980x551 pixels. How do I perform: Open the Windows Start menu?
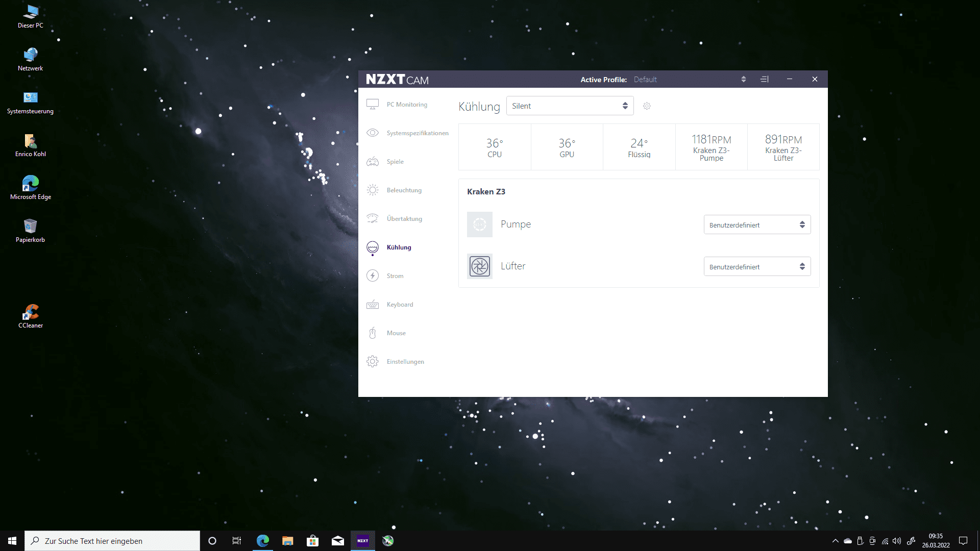click(12, 541)
